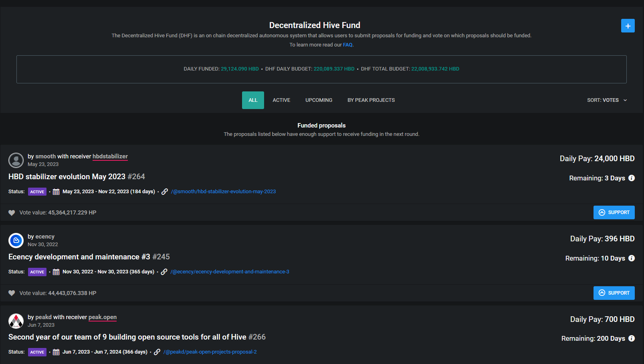Click info icon next to Remaining: 3 Days
The image size is (644, 364).
632,178
